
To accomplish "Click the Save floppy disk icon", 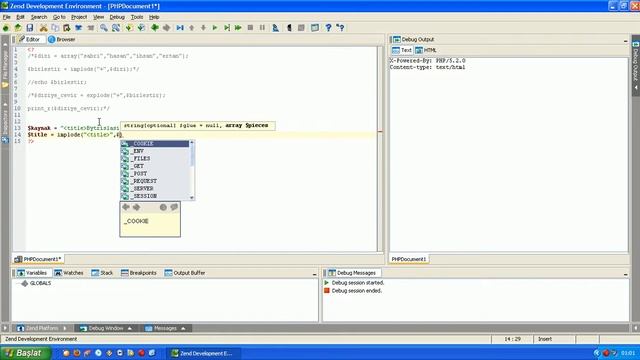I will [30, 28].
